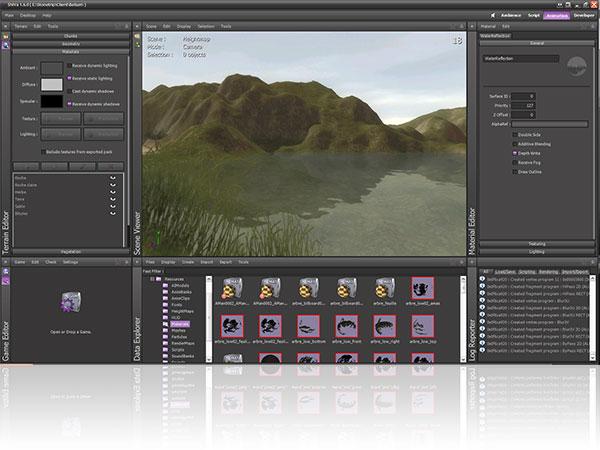The height and width of the screenshot is (450, 600).
Task: Open Terrain menu in Terrain Editor
Action: [x=21, y=26]
